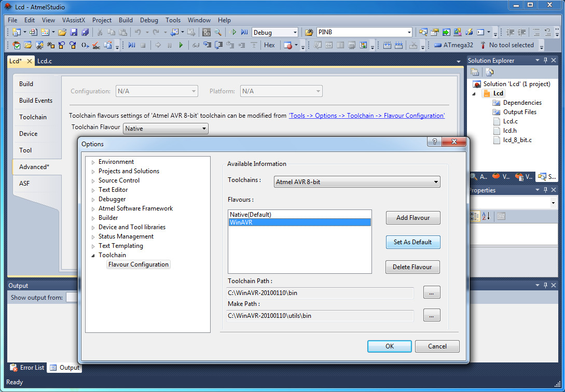Click the Start Debugging and Break icon beside Debug
The height and width of the screenshot is (392, 565).
coord(244,32)
